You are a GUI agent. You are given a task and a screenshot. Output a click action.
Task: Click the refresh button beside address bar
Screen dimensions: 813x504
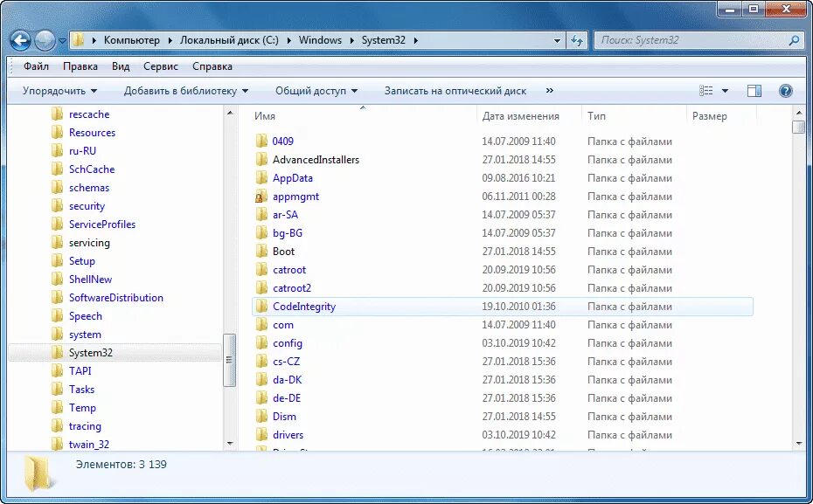[577, 40]
